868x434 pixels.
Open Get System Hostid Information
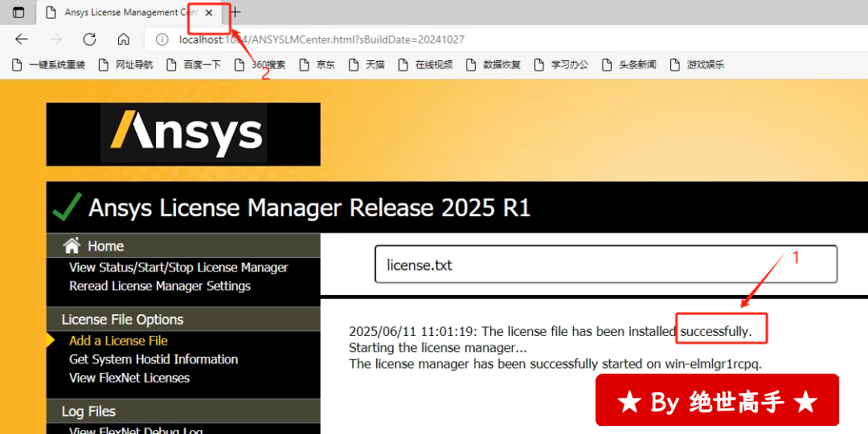[154, 359]
